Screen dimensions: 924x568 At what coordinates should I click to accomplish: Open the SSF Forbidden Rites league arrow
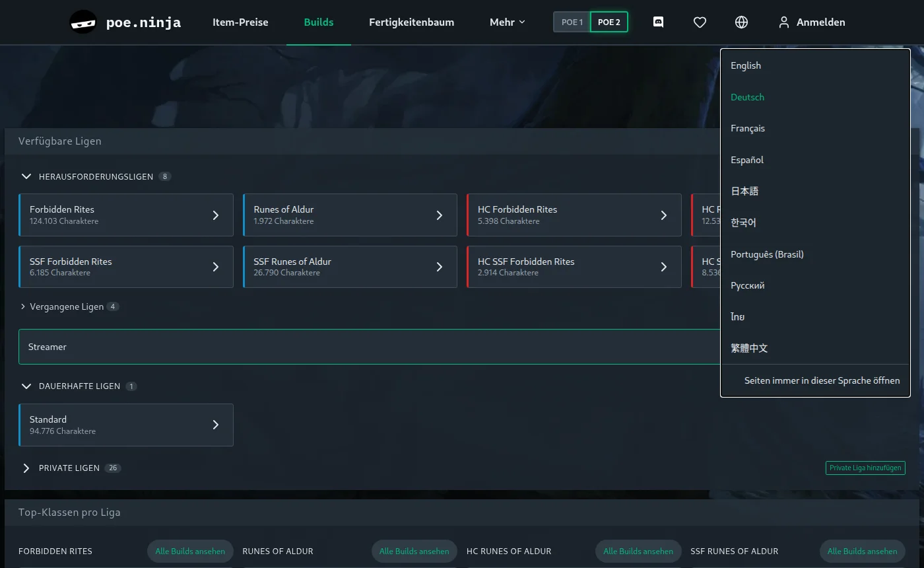point(216,267)
